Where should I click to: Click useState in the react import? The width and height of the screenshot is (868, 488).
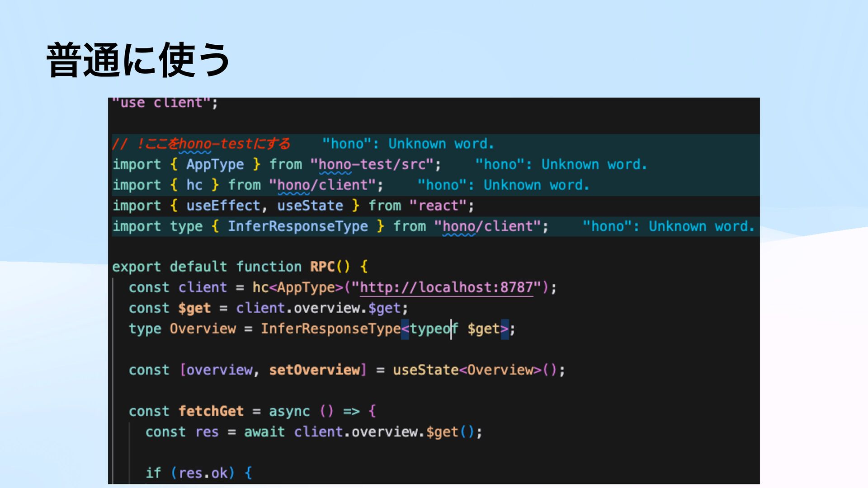click(310, 206)
